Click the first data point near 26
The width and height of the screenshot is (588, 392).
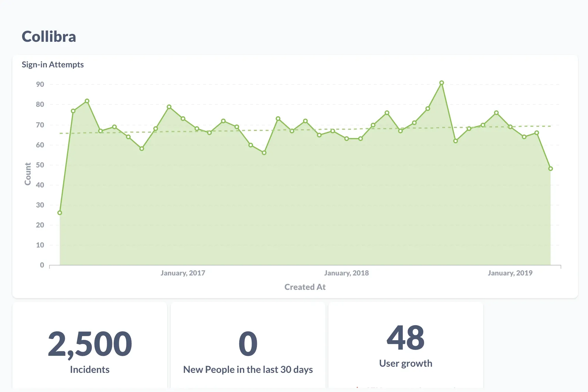click(x=60, y=213)
